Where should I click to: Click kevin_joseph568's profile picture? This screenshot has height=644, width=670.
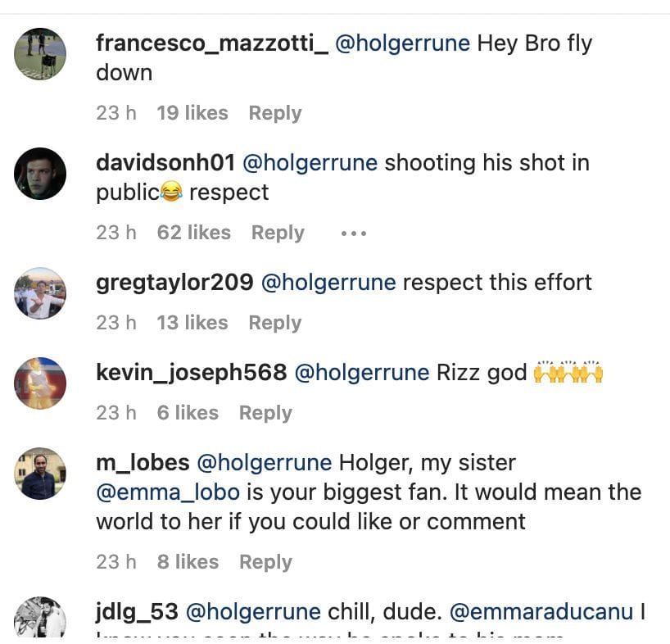click(39, 383)
